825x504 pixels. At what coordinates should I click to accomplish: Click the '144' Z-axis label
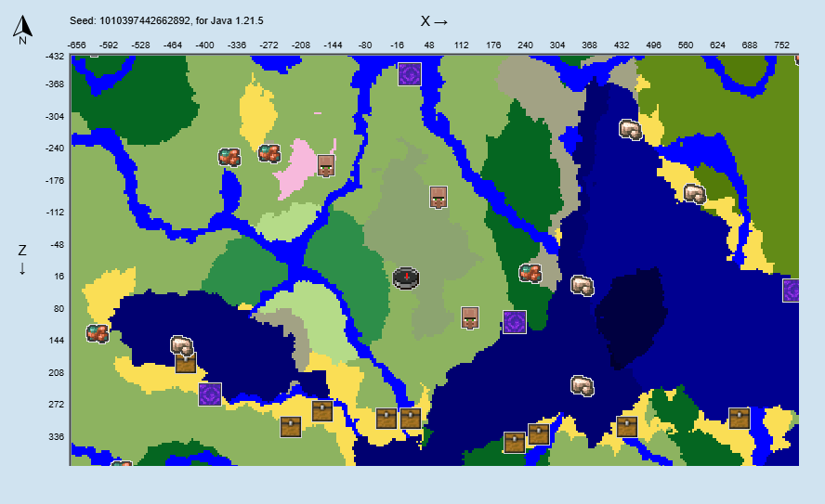pos(57,341)
